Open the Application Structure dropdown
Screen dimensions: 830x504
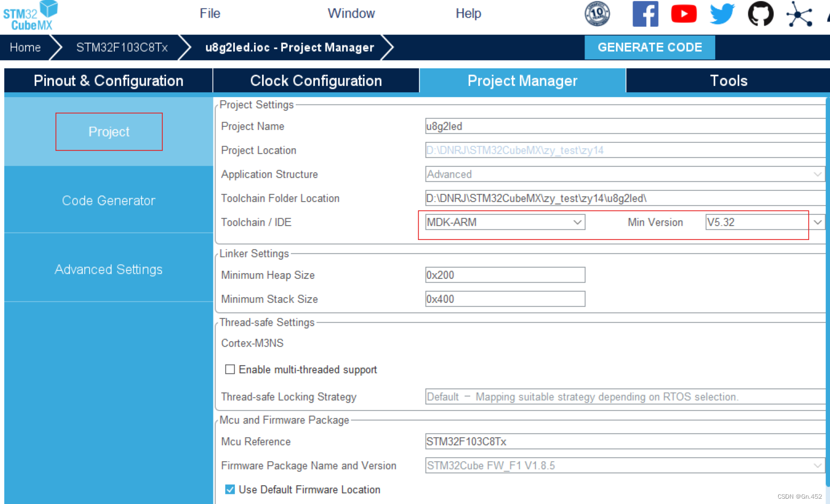tap(625, 174)
